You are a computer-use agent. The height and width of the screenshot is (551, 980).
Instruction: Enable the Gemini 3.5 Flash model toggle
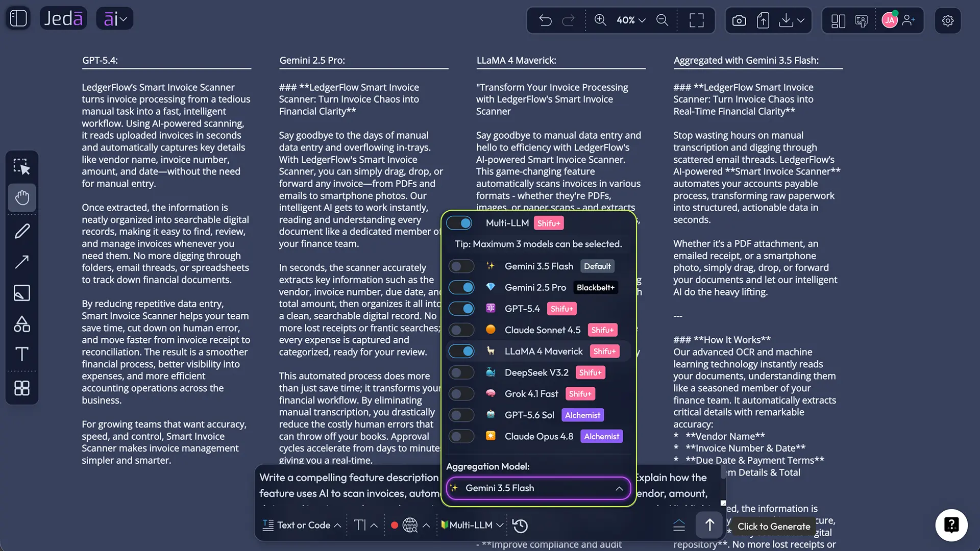pos(461,266)
